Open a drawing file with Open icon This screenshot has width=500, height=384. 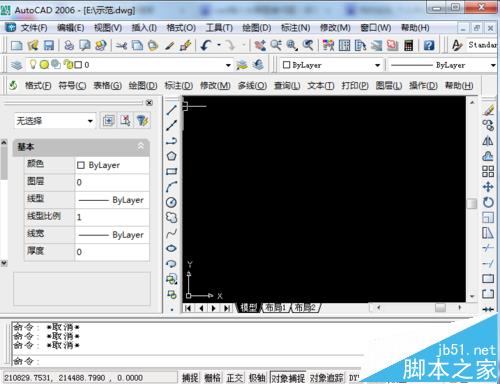(x=33, y=45)
